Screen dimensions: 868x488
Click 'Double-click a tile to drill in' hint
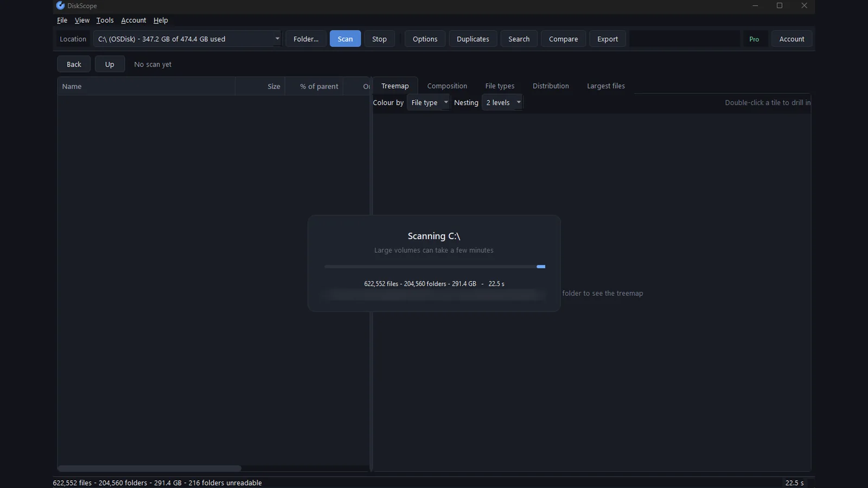(x=768, y=102)
